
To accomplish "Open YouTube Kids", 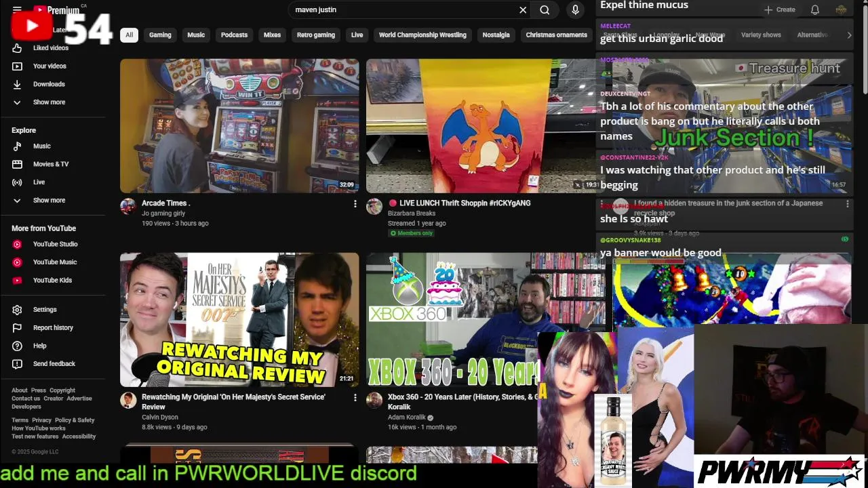I will [53, 280].
